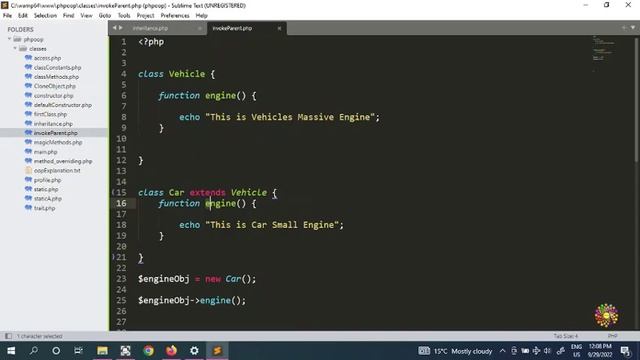The width and height of the screenshot is (640, 360).
Task: Open trait.php in the sidebar
Action: tap(44, 208)
